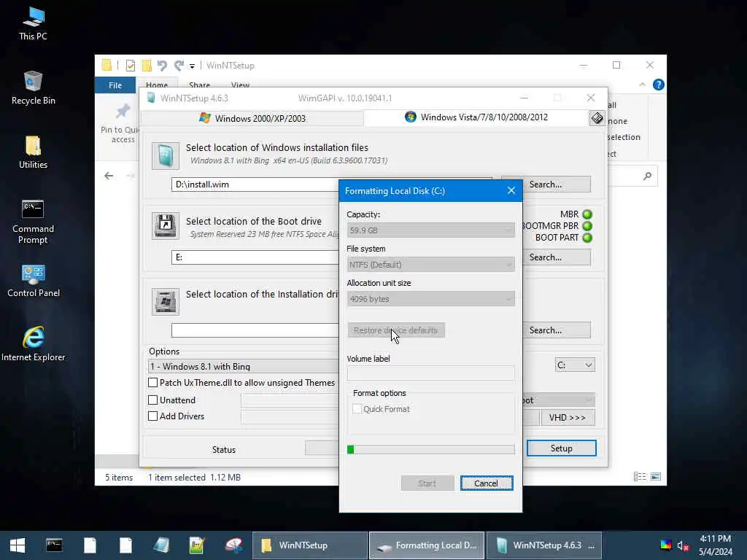
Task: Click Explorer properties checkmark quick access icon
Action: (130, 66)
